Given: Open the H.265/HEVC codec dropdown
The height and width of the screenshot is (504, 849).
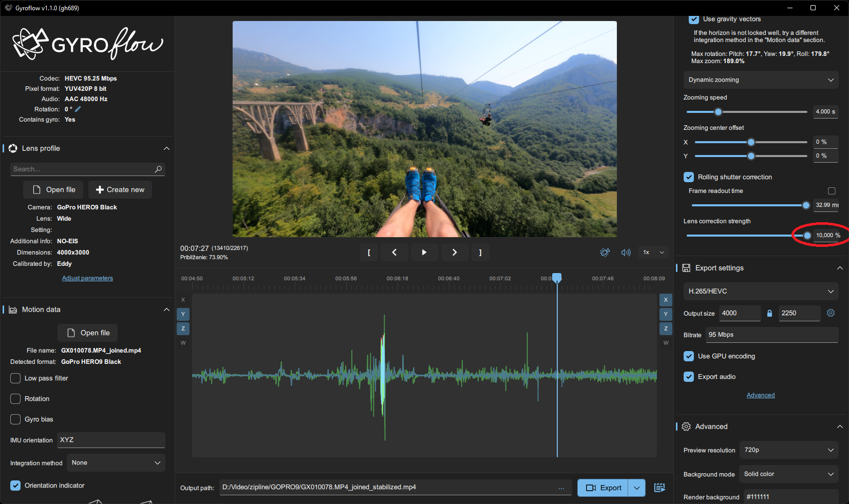Looking at the screenshot, I should (760, 291).
